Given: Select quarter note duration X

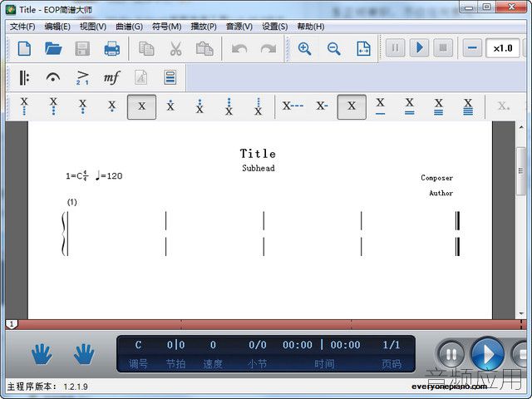Looking at the screenshot, I should [352, 107].
